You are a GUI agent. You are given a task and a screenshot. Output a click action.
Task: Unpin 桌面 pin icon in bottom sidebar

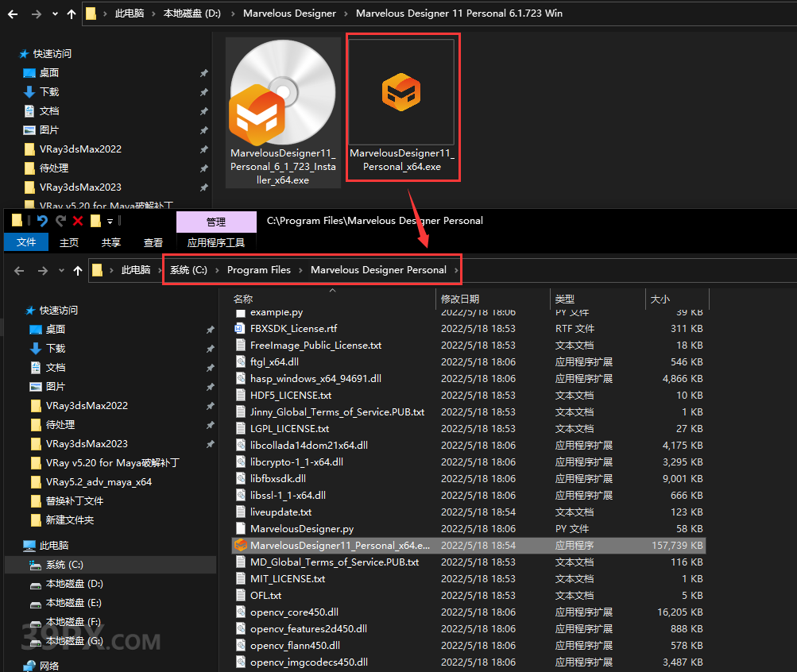211,330
